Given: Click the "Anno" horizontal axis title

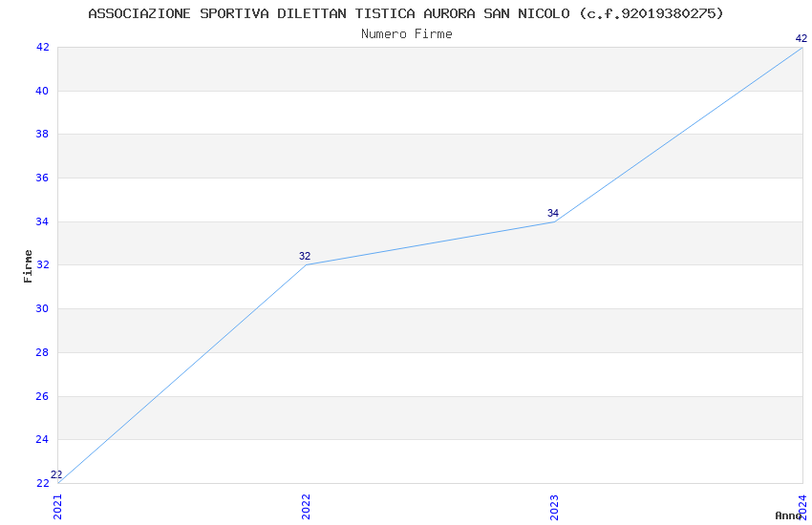Looking at the screenshot, I should [788, 515].
